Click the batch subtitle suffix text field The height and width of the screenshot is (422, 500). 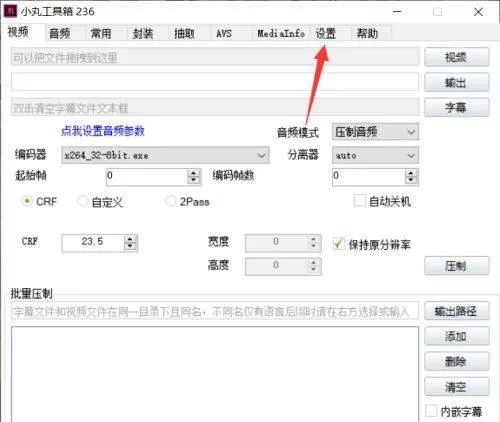[x=215, y=311]
